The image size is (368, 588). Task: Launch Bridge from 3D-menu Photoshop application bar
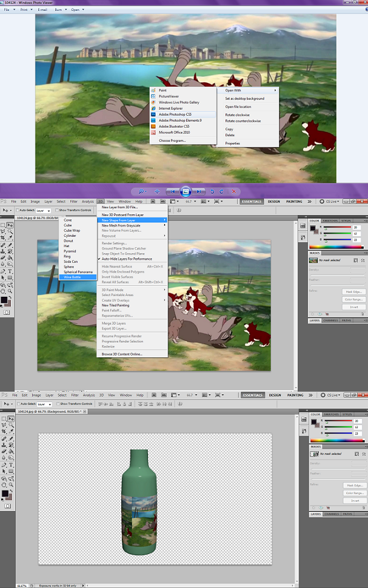point(152,202)
